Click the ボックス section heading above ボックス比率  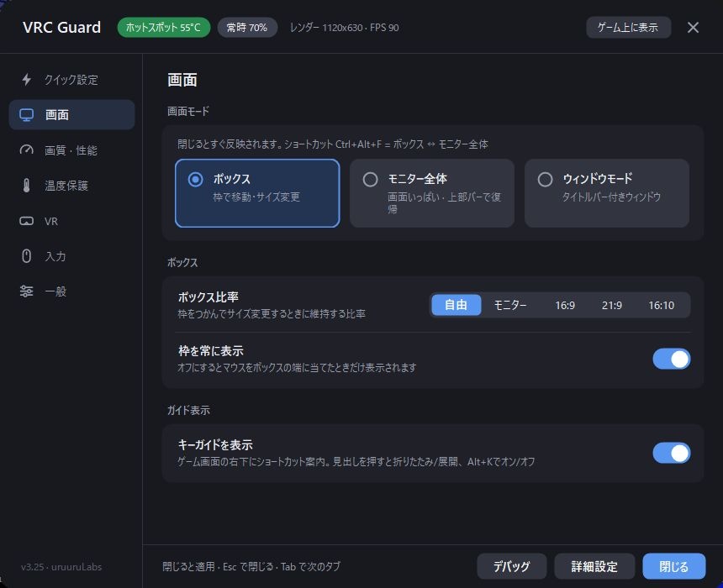click(x=182, y=263)
